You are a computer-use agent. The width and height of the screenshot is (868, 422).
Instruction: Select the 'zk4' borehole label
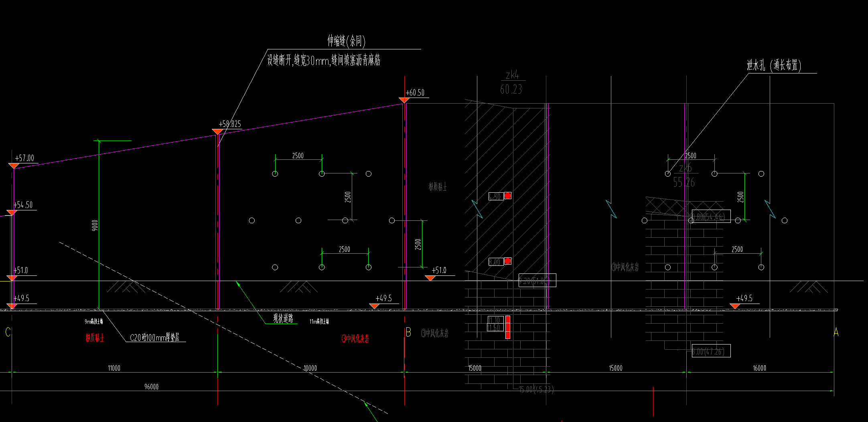[512, 75]
